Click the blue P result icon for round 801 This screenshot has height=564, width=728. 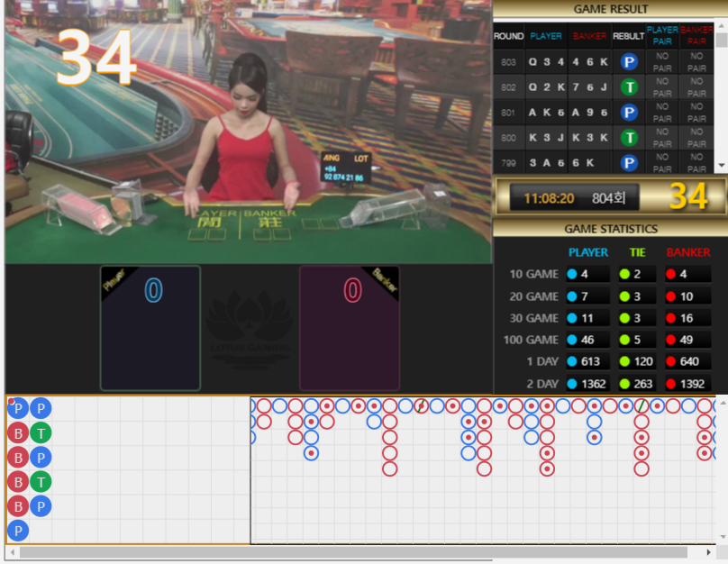tap(629, 113)
